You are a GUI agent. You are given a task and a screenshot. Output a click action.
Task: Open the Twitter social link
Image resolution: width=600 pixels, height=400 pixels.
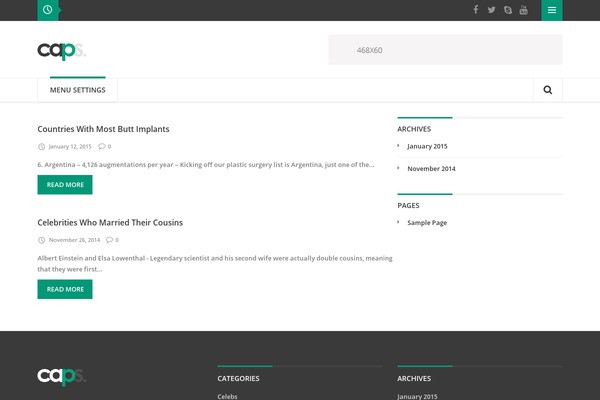pos(491,10)
